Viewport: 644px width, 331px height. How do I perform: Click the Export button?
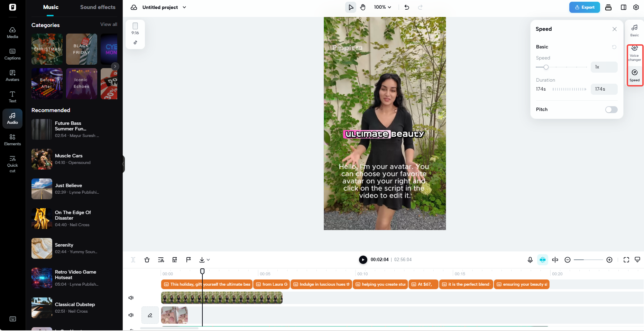pos(585,7)
